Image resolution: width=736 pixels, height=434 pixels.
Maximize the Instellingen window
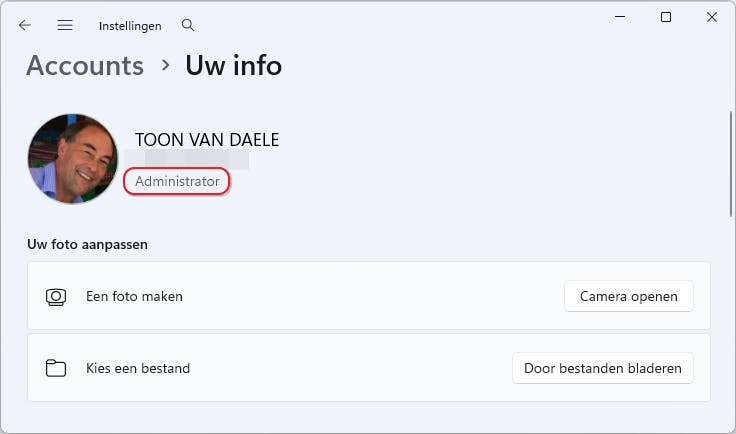tap(666, 18)
